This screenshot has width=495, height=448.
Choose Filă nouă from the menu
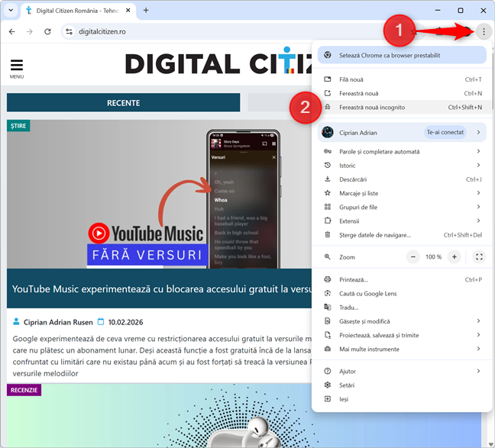[x=402, y=79]
